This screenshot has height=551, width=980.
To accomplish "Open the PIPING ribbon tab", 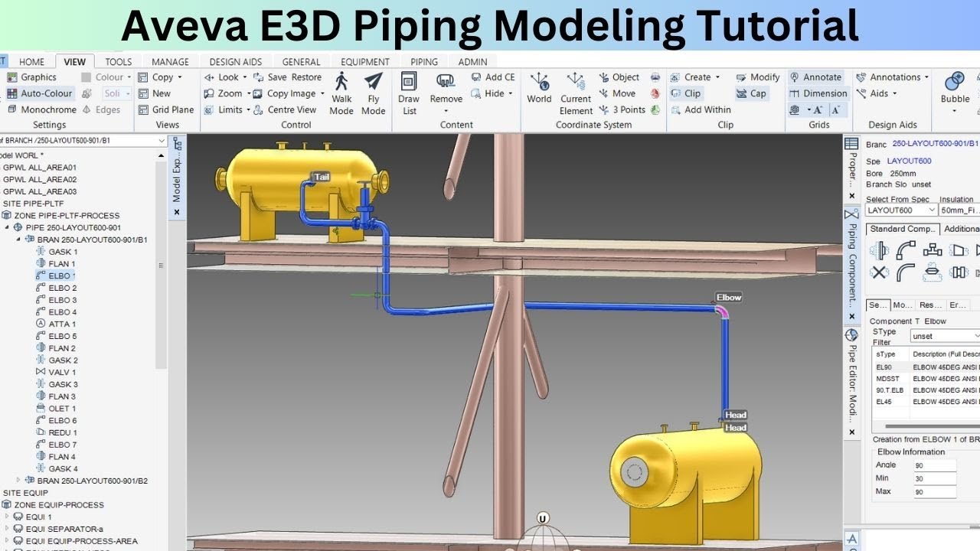I will coord(424,62).
